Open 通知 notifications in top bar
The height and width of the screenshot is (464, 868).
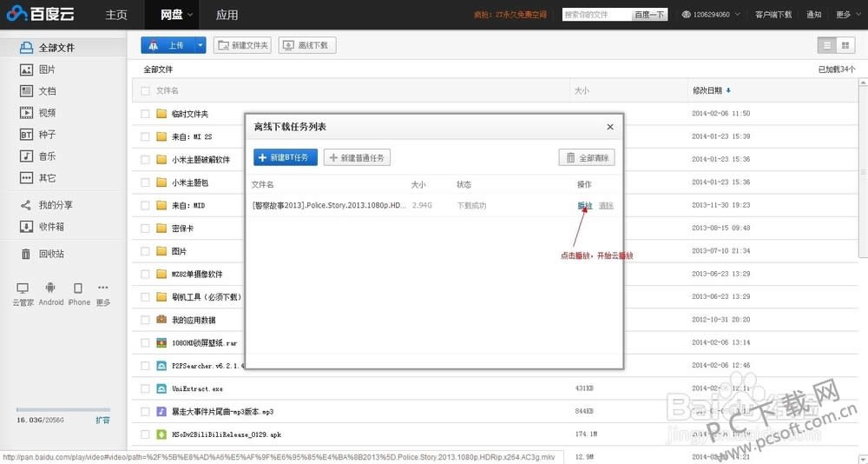point(814,15)
